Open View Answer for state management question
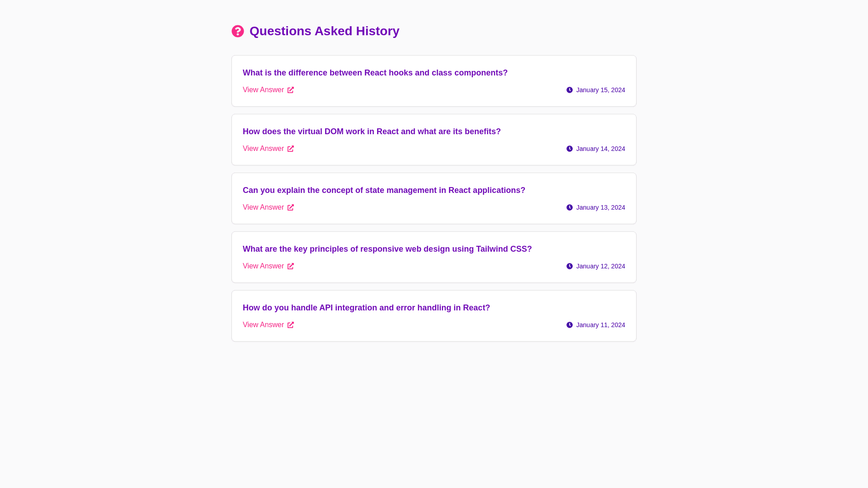 coord(263,207)
